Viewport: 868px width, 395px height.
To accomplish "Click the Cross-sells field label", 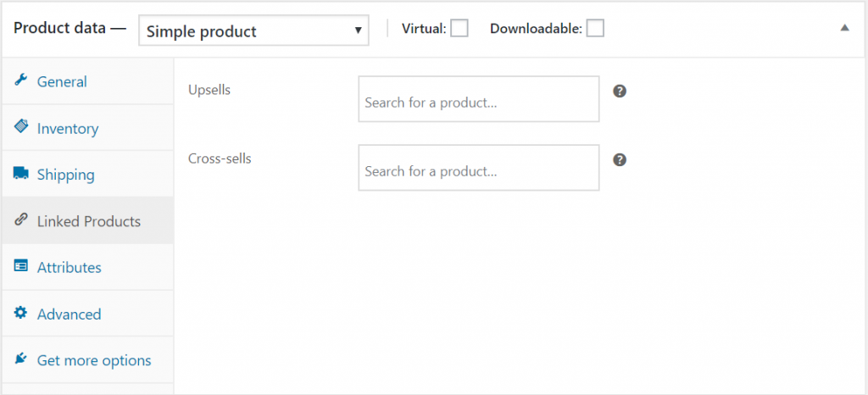I will 220,159.
